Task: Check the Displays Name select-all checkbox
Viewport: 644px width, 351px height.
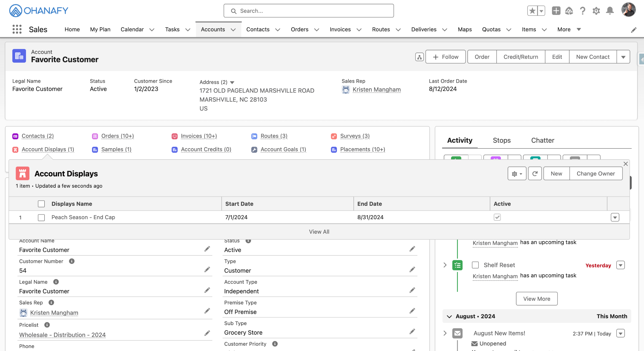Action: pyautogui.click(x=41, y=204)
